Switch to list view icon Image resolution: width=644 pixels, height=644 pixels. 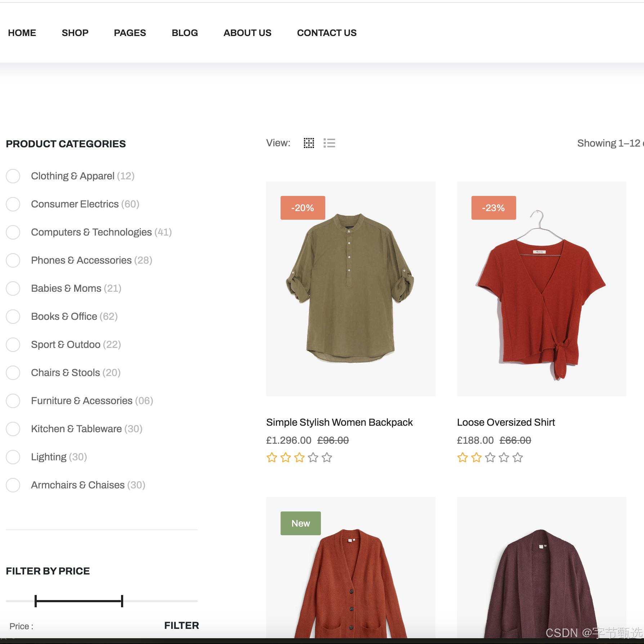coord(329,143)
